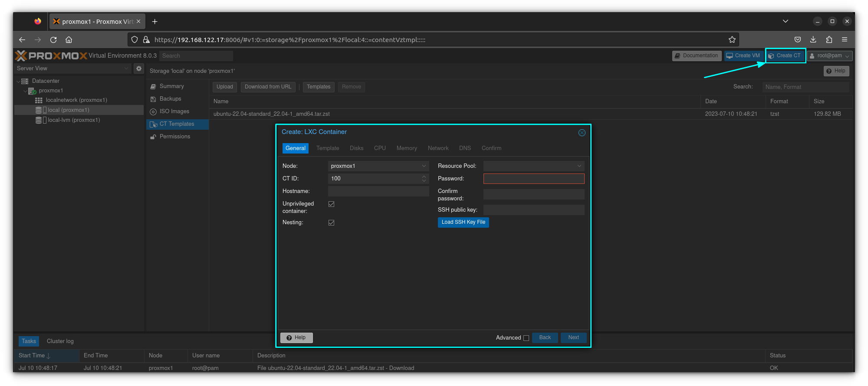This screenshot has width=868, height=386.
Task: Close the Create LXC Container dialog
Action: [x=582, y=133]
